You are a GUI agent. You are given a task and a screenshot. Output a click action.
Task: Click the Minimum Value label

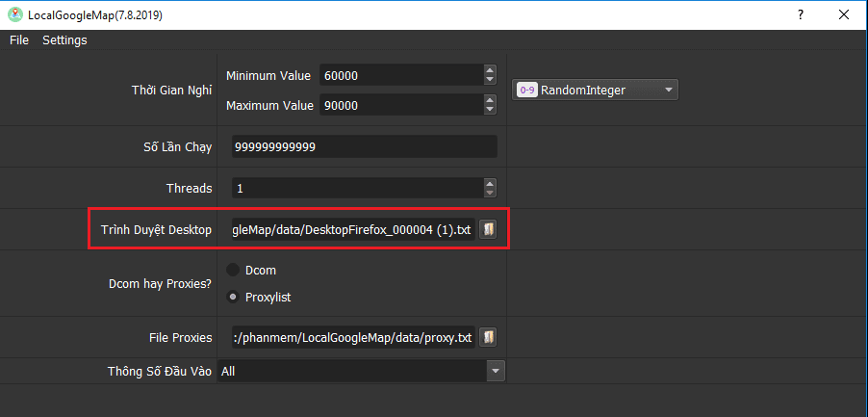(x=268, y=75)
